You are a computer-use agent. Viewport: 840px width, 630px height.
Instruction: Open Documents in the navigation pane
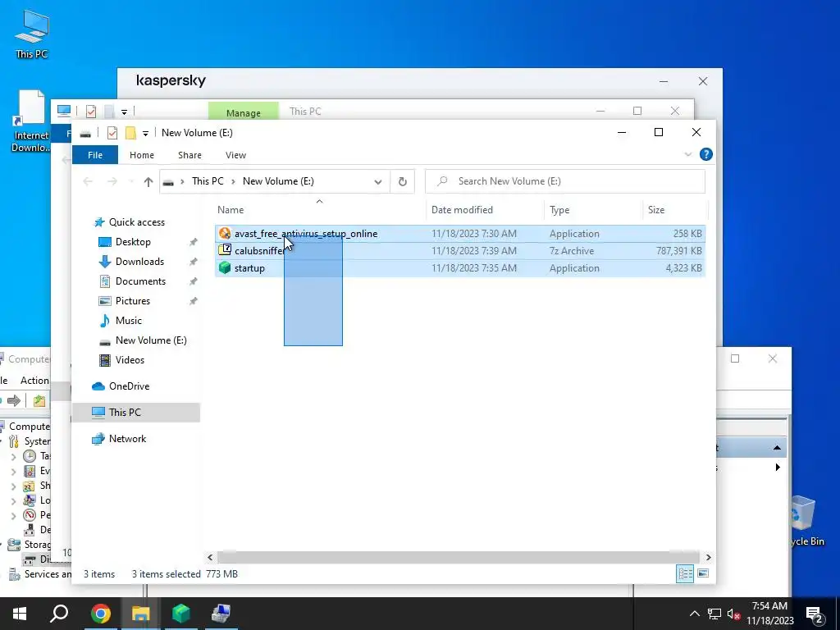point(140,281)
